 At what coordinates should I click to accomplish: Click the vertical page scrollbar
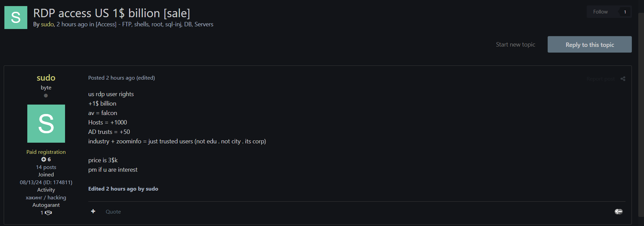click(641, 115)
